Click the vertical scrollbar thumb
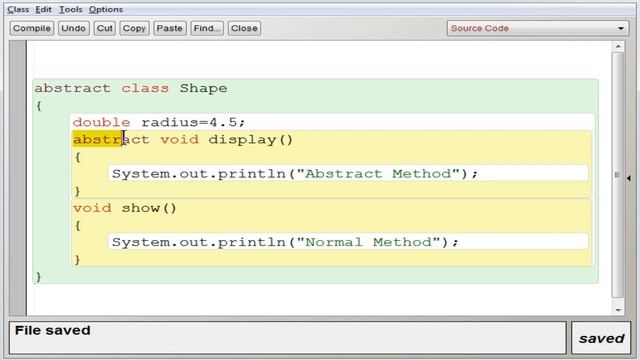This screenshot has height=360, width=640. pyautogui.click(x=618, y=175)
